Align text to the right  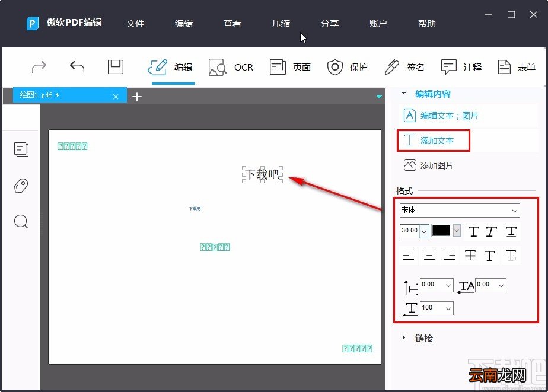point(450,256)
